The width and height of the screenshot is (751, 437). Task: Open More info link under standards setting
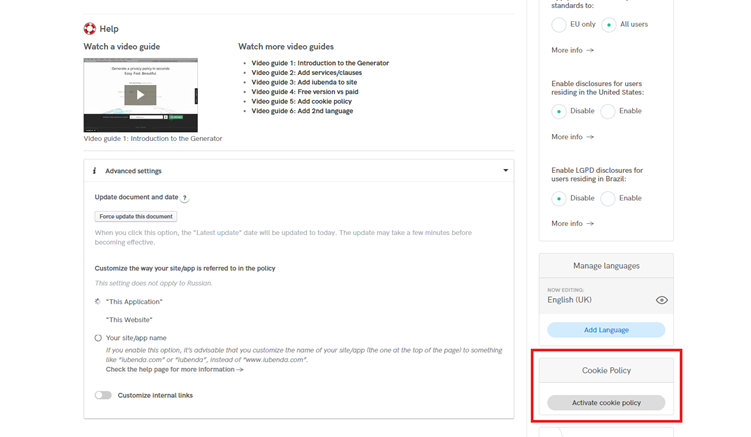tap(572, 50)
